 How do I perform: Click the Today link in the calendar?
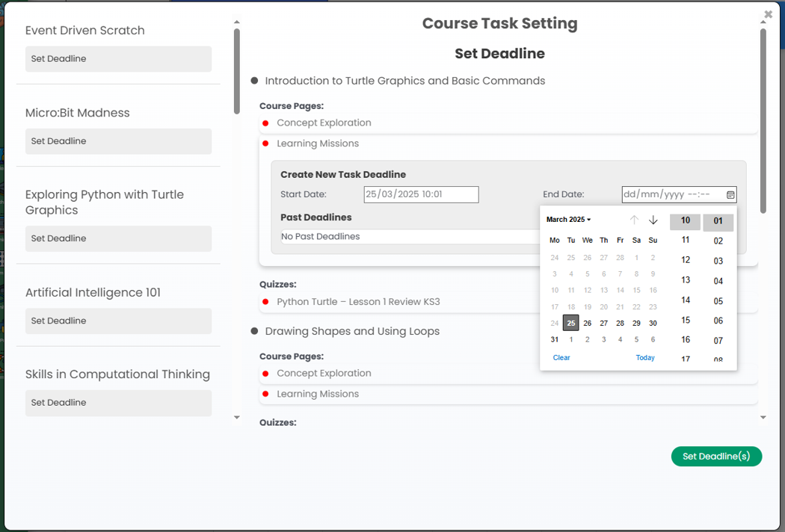point(644,358)
